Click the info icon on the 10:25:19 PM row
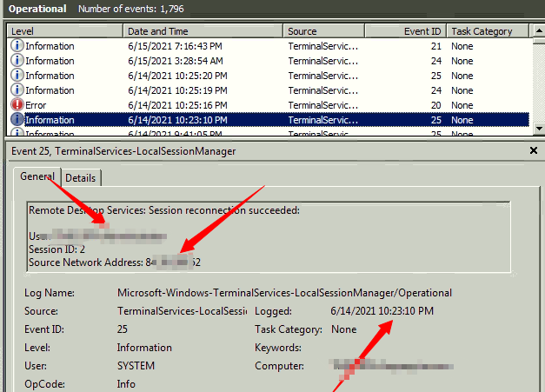This screenshot has height=392, width=545. pos(17,90)
